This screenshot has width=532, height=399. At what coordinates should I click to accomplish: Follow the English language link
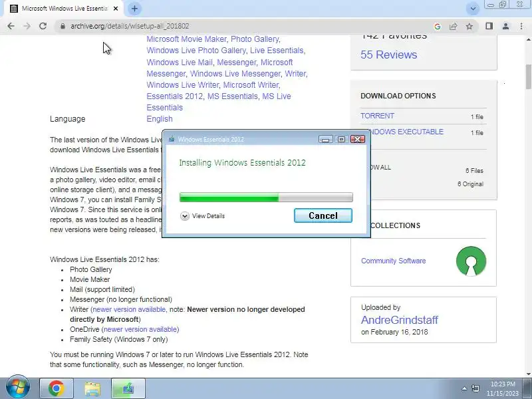160,119
